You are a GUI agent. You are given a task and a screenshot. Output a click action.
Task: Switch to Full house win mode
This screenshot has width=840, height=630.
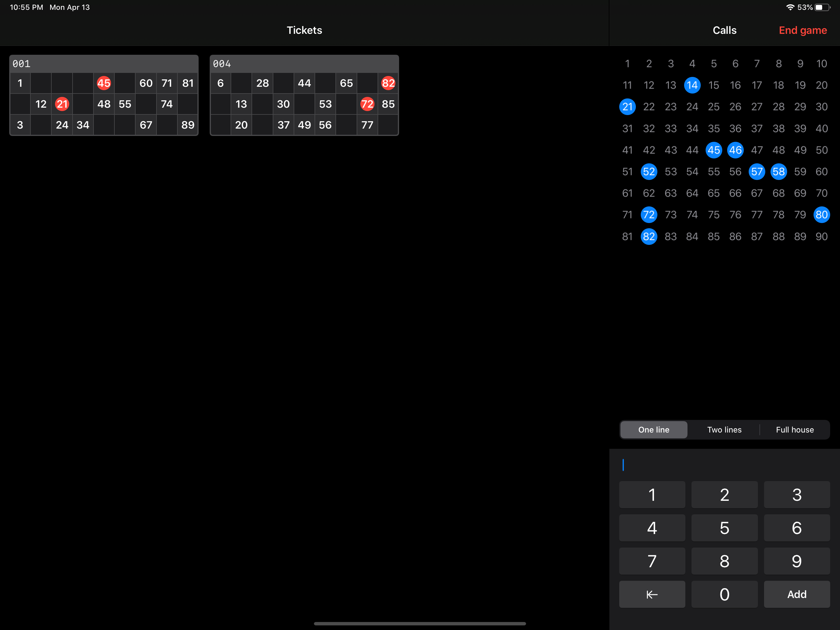pos(795,430)
